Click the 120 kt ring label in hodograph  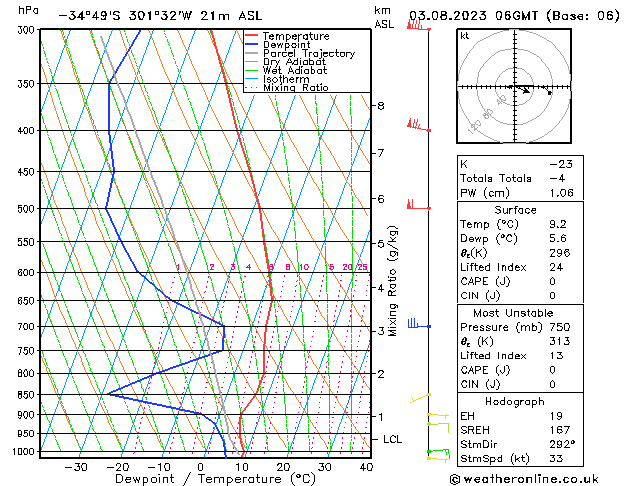point(474,127)
